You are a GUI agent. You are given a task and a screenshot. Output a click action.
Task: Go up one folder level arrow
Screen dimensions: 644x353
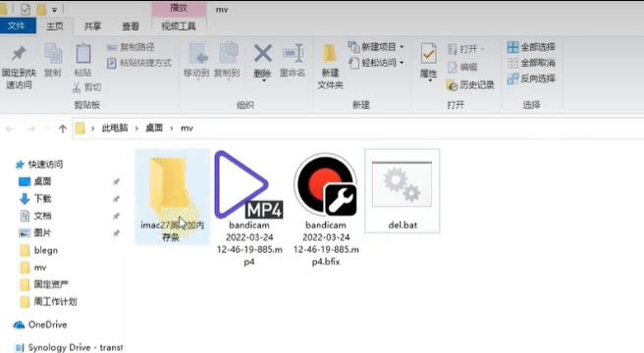[x=63, y=128]
